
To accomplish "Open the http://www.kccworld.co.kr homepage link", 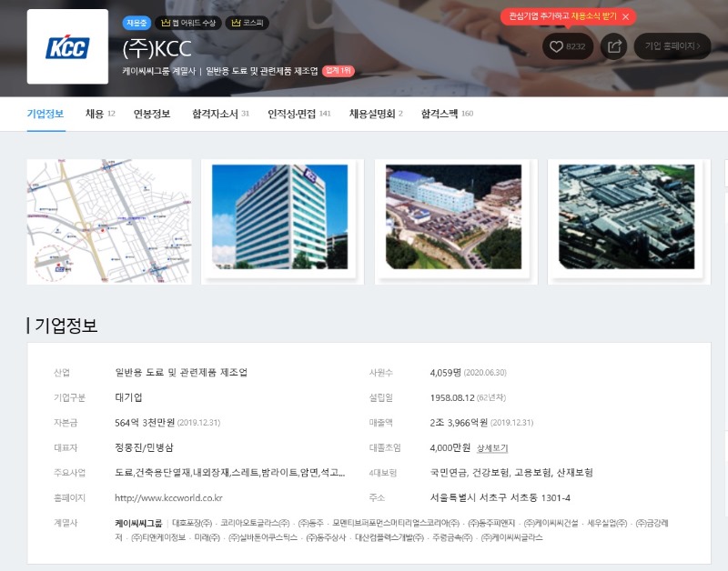I will click(x=168, y=497).
